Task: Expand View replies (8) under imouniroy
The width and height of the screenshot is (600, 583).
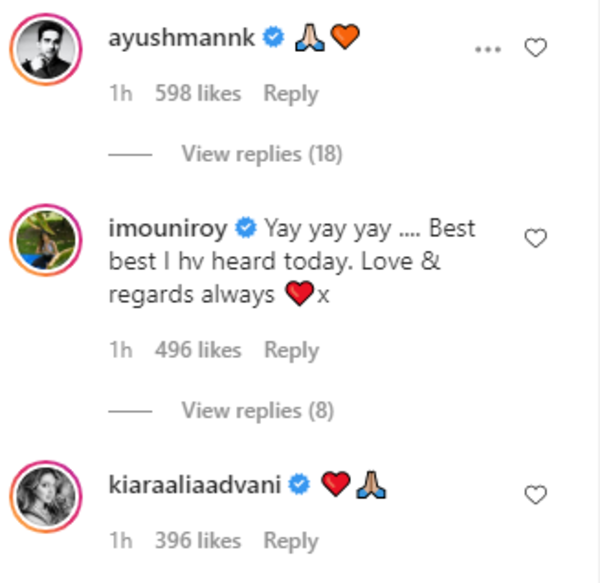Action: 258,411
